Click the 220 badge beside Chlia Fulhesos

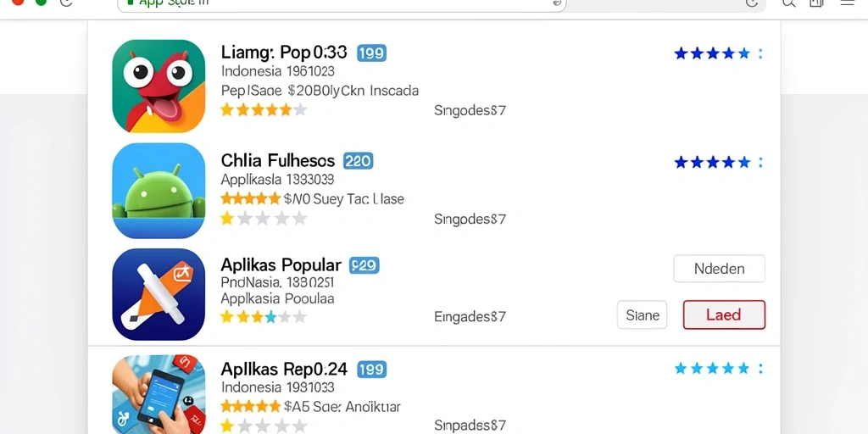pos(359,161)
